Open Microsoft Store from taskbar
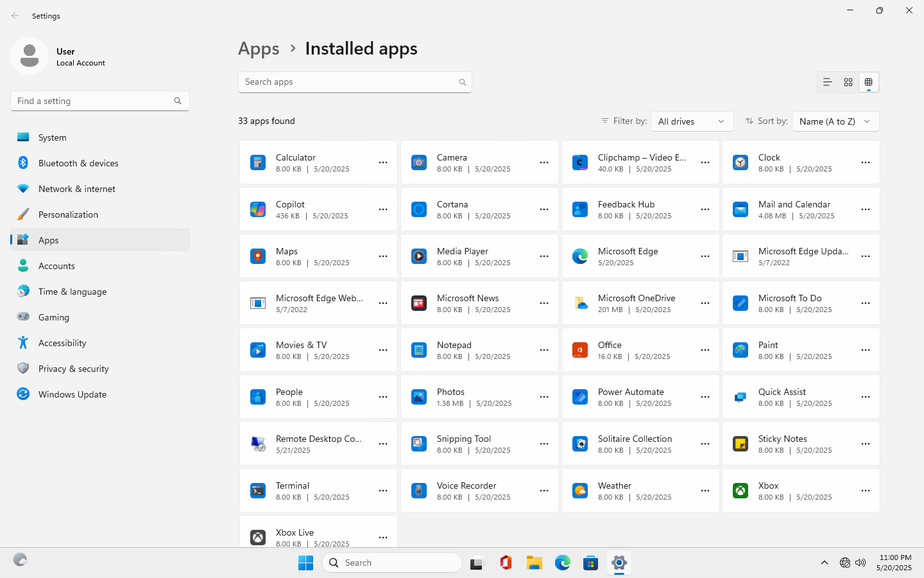Image resolution: width=924 pixels, height=578 pixels. point(591,563)
